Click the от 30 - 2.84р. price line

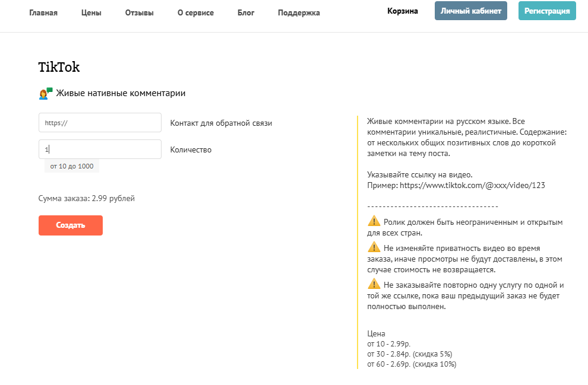409,354
